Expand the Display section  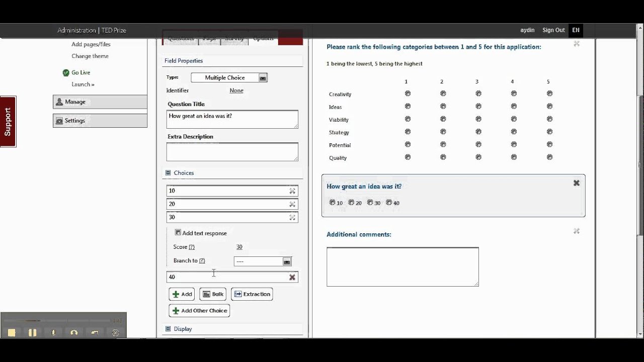point(168,329)
